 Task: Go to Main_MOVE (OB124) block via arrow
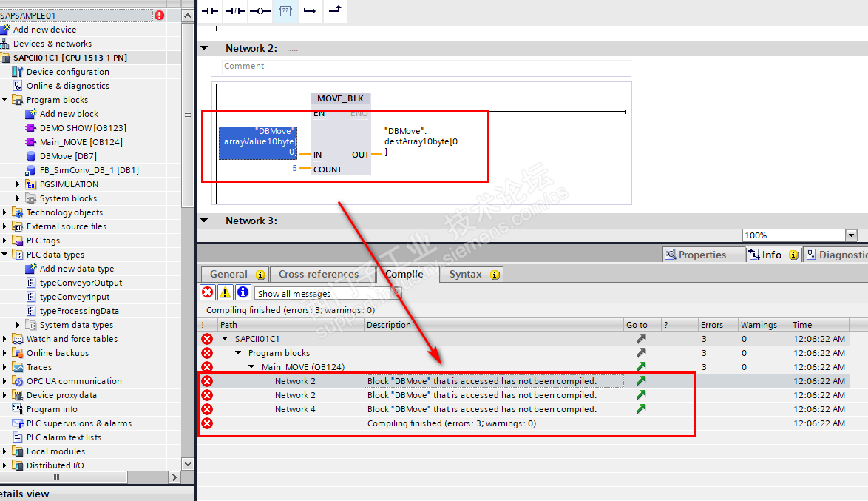[642, 367]
